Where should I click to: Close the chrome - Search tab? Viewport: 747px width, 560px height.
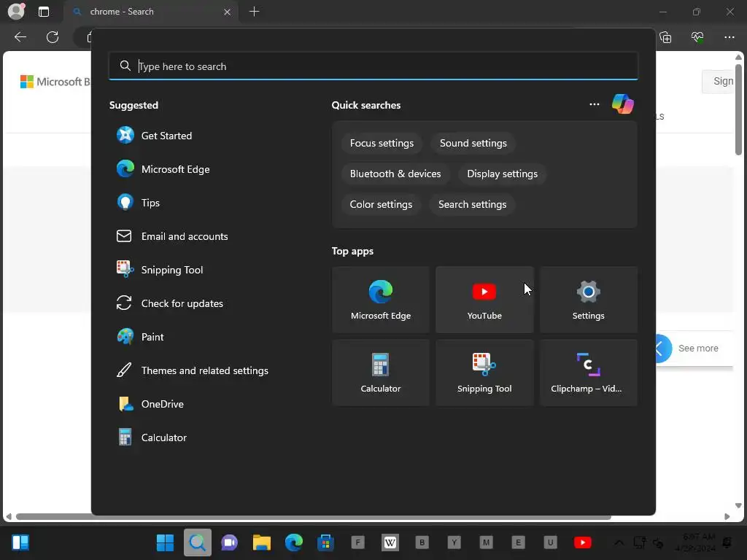[228, 12]
